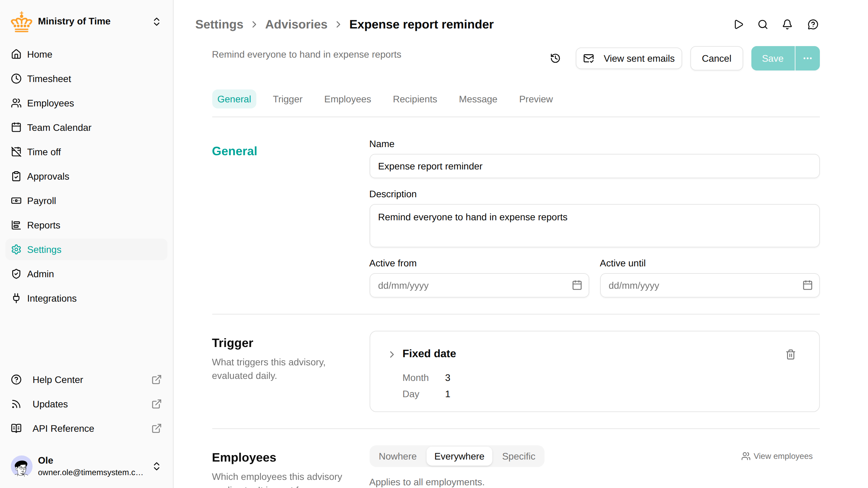The width and height of the screenshot is (868, 488).
Task: Open Ole user account menu
Action: click(x=86, y=466)
